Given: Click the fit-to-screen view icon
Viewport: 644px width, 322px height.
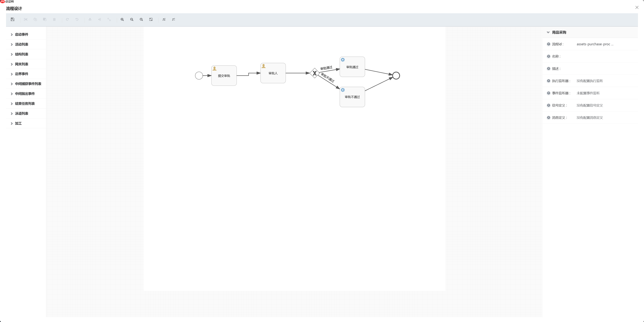Looking at the screenshot, I should tap(151, 19).
